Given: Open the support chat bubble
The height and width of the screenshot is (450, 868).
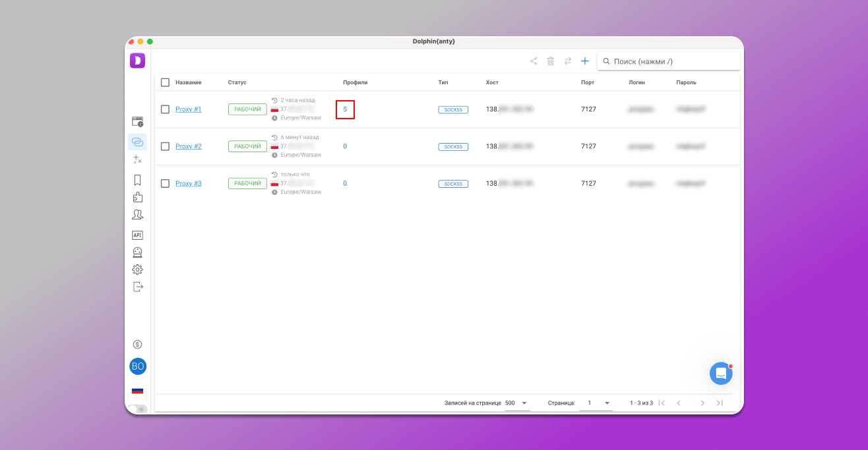Looking at the screenshot, I should point(721,374).
